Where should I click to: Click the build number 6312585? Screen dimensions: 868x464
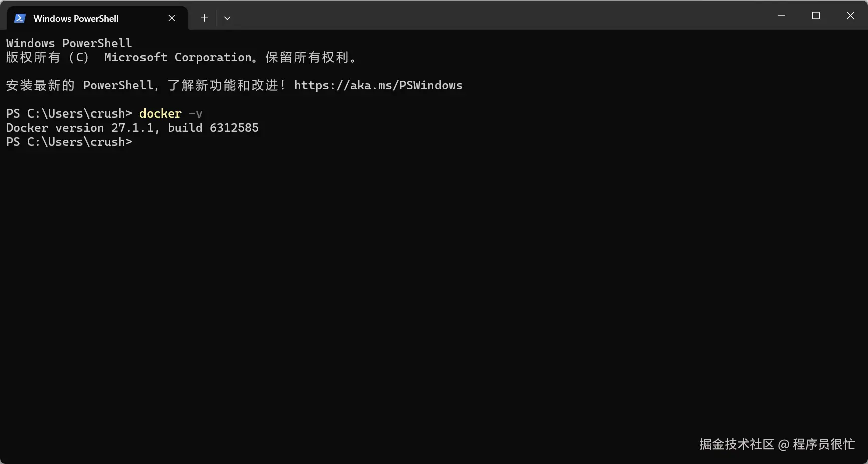(x=234, y=128)
